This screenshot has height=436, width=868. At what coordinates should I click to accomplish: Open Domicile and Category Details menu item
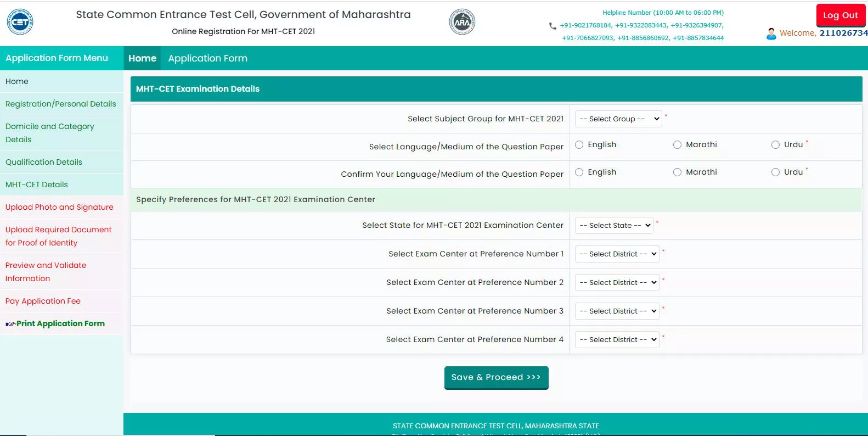(61, 133)
